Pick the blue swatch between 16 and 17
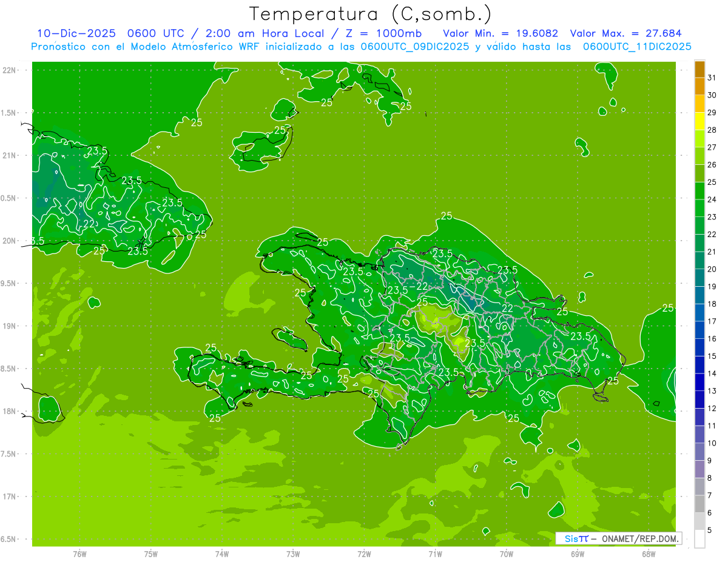 [x=699, y=330]
